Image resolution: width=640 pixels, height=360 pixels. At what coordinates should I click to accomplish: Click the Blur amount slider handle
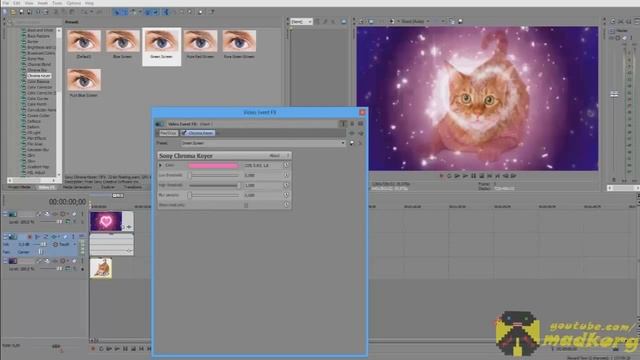tap(190, 195)
